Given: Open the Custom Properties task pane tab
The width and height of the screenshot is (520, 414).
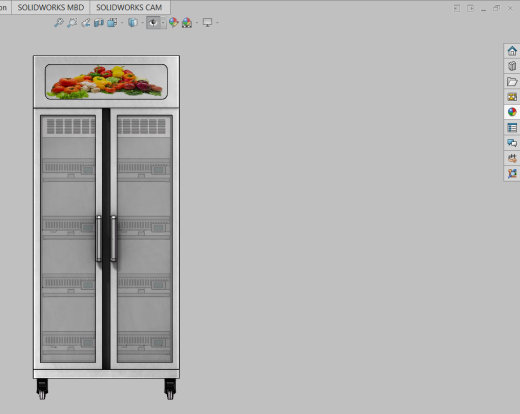Looking at the screenshot, I should (x=512, y=127).
